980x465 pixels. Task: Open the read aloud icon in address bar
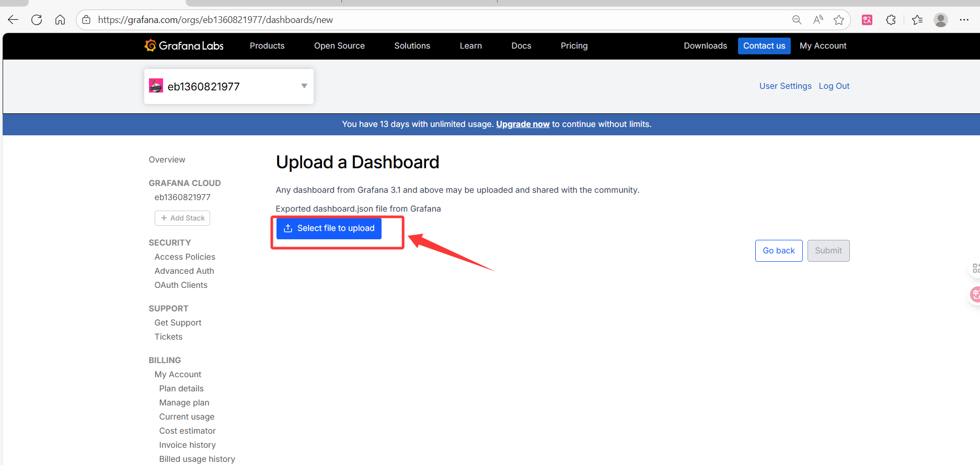(x=818, y=20)
